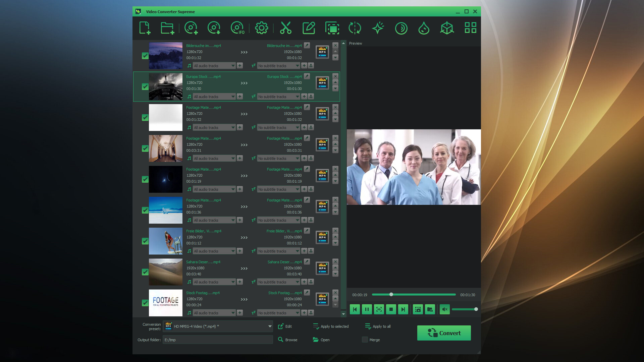Open the settings gear
The width and height of the screenshot is (644, 362).
[261, 28]
